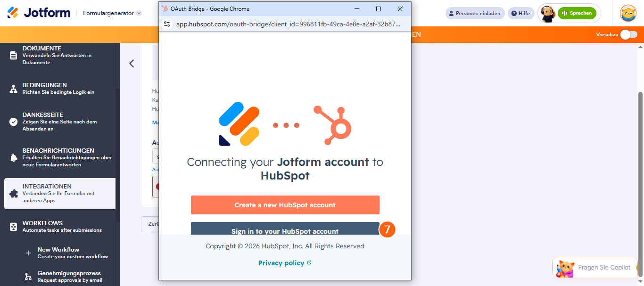644x286 pixels.
Task: Open the WORKFLOWS settings section
Action: pyautogui.click(x=60, y=227)
